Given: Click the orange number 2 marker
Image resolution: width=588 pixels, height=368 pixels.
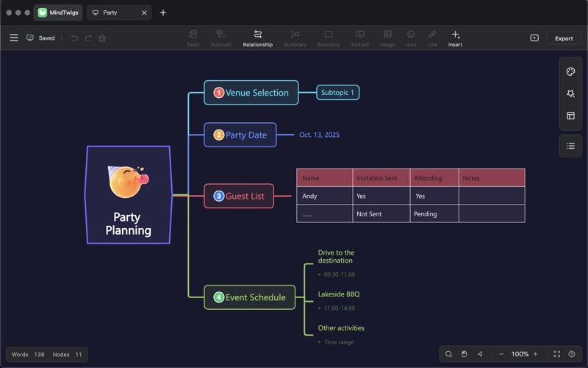Looking at the screenshot, I should point(218,135).
